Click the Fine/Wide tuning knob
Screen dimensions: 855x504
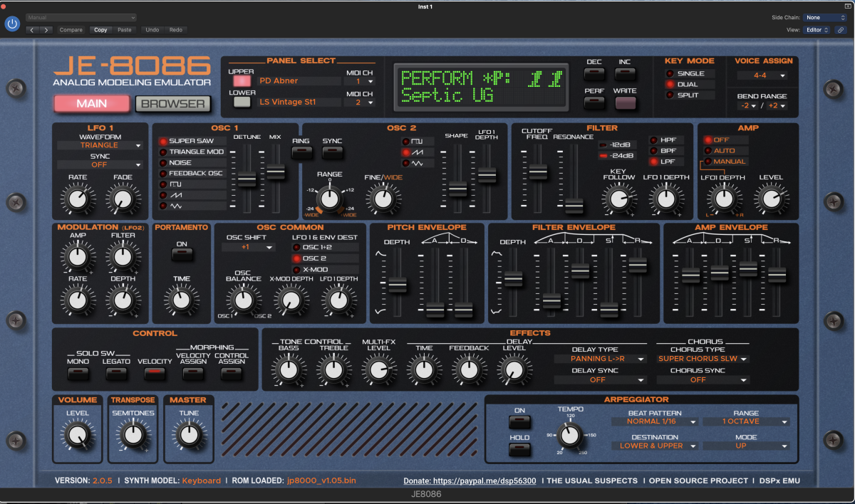pos(383,199)
